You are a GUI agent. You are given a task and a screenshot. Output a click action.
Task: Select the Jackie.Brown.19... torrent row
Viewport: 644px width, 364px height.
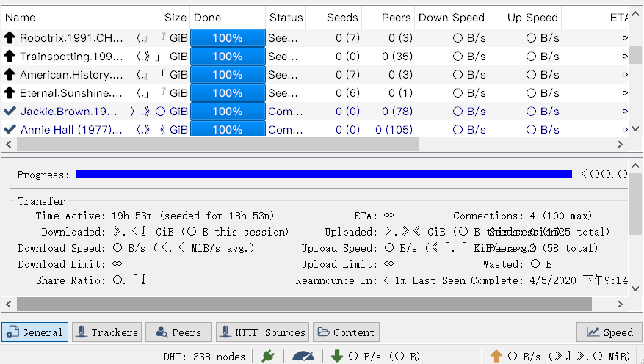tap(314, 112)
